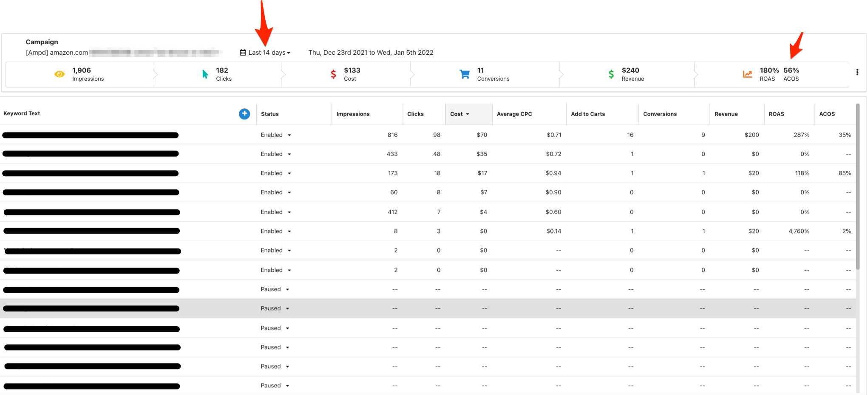Image resolution: width=868 pixels, height=395 pixels.
Task: Sort by the ACOS column header
Action: point(827,114)
